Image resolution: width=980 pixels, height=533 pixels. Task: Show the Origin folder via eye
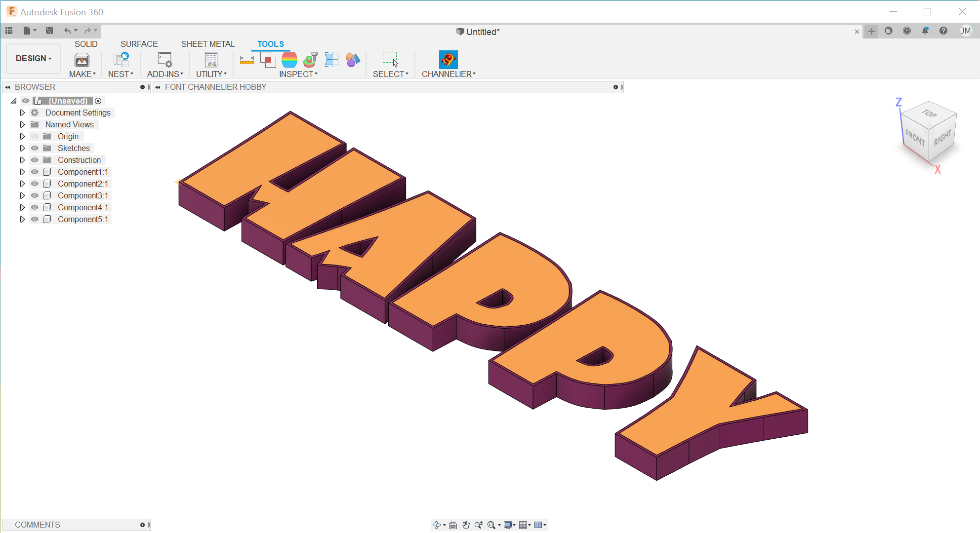point(35,136)
